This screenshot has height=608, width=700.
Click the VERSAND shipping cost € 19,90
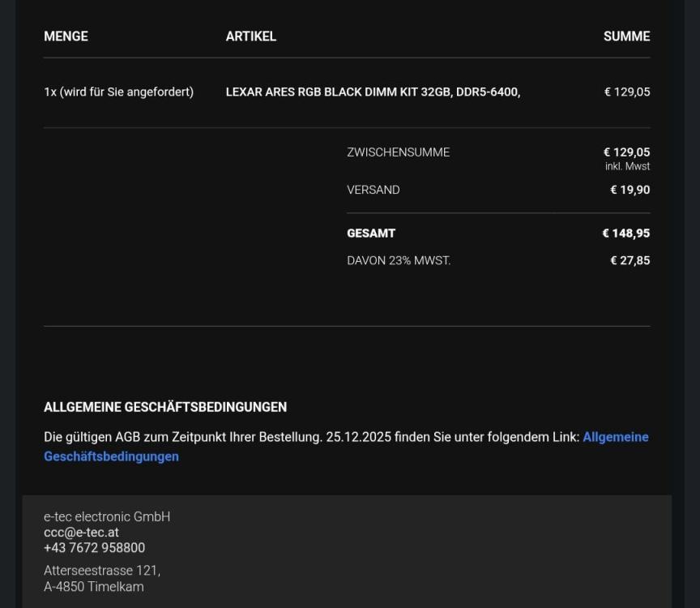pos(630,190)
